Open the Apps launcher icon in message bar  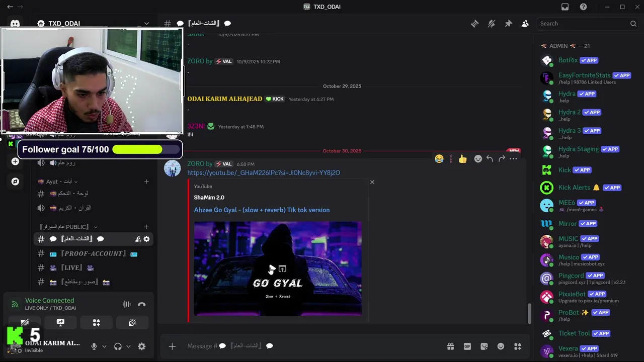tap(518, 346)
